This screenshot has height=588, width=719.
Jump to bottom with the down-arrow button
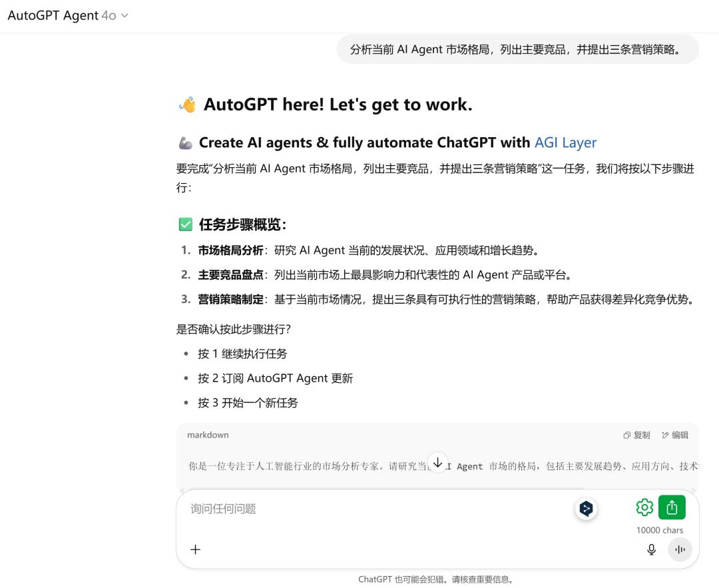[438, 462]
